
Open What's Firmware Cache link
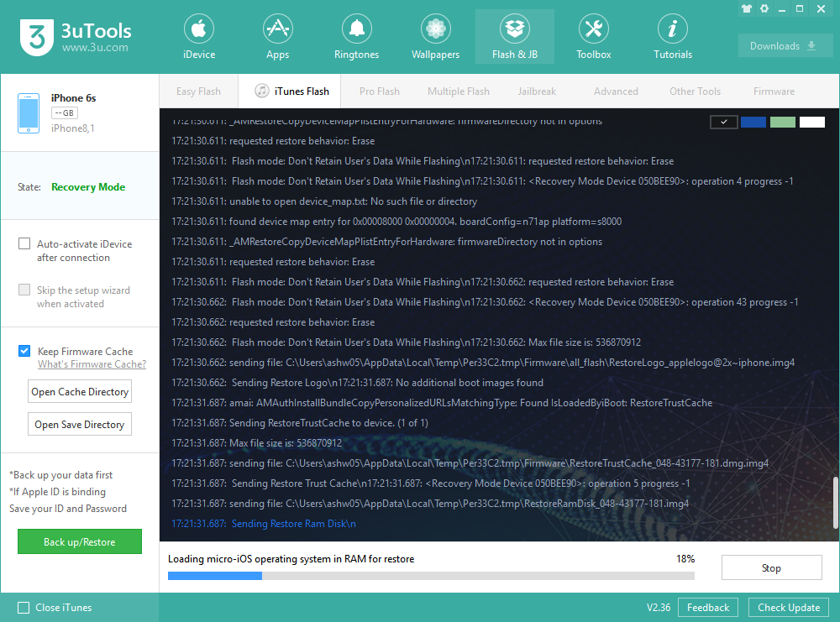92,364
